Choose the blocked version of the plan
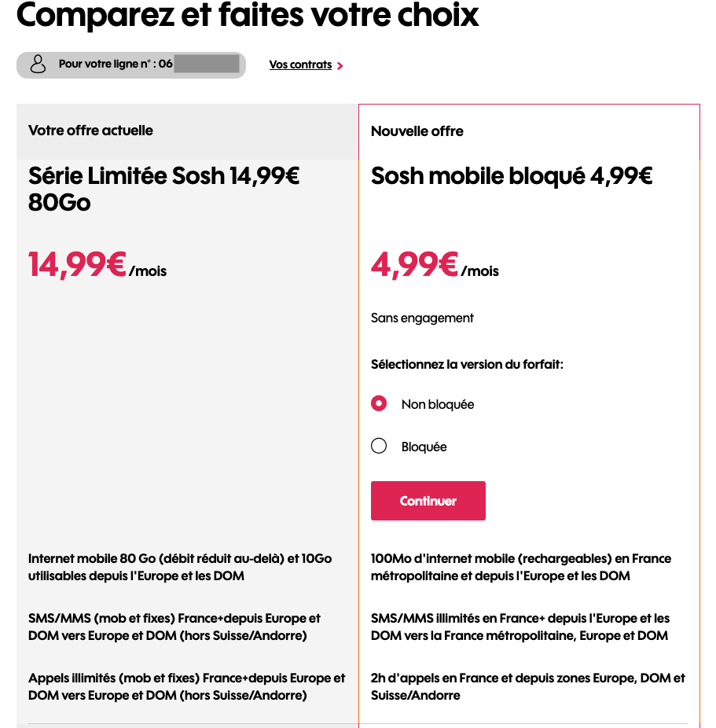 click(379, 446)
